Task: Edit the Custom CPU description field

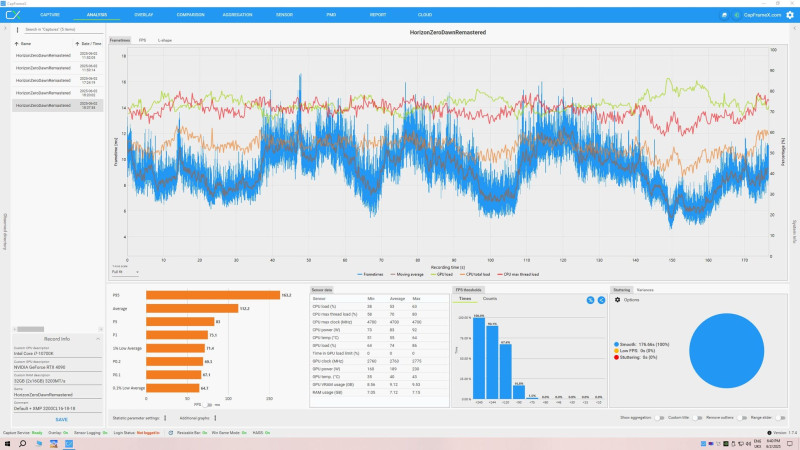Action: [x=57, y=353]
